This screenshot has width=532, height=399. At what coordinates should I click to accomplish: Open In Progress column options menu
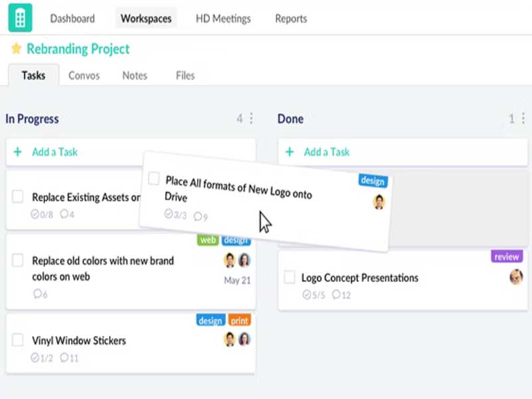(251, 118)
